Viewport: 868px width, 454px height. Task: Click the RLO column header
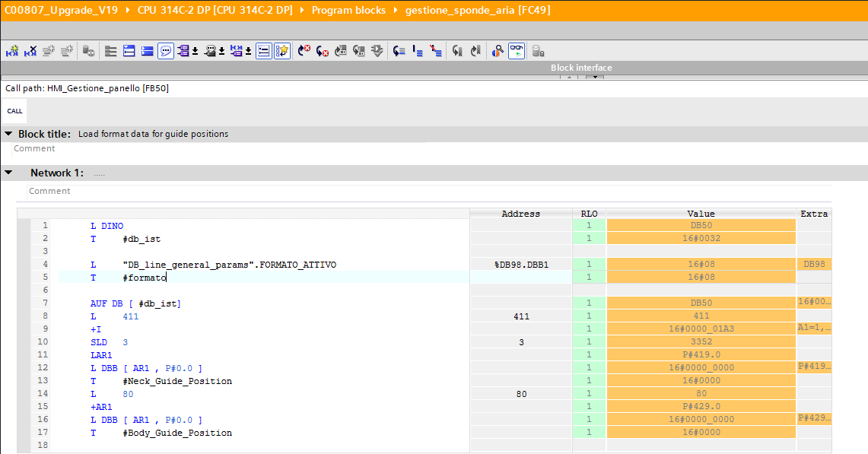[589, 214]
